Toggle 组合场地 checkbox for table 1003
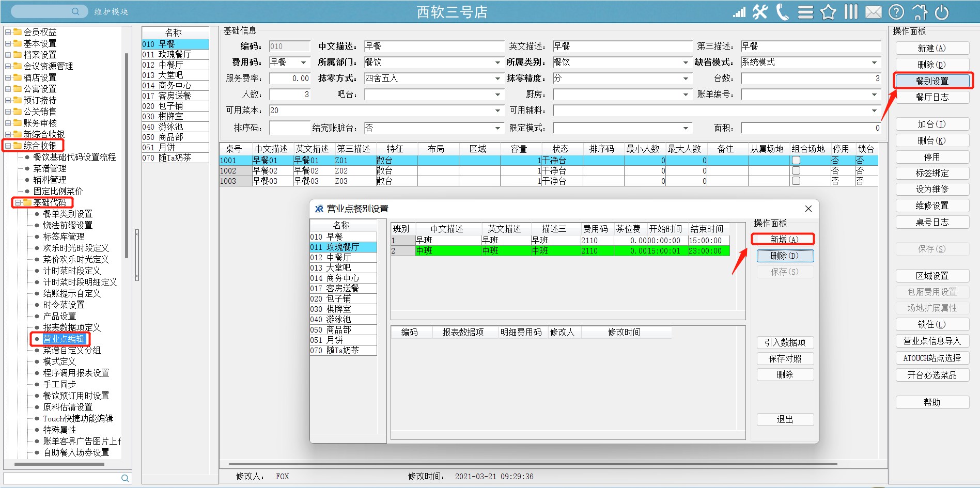The image size is (980, 488). 796,181
